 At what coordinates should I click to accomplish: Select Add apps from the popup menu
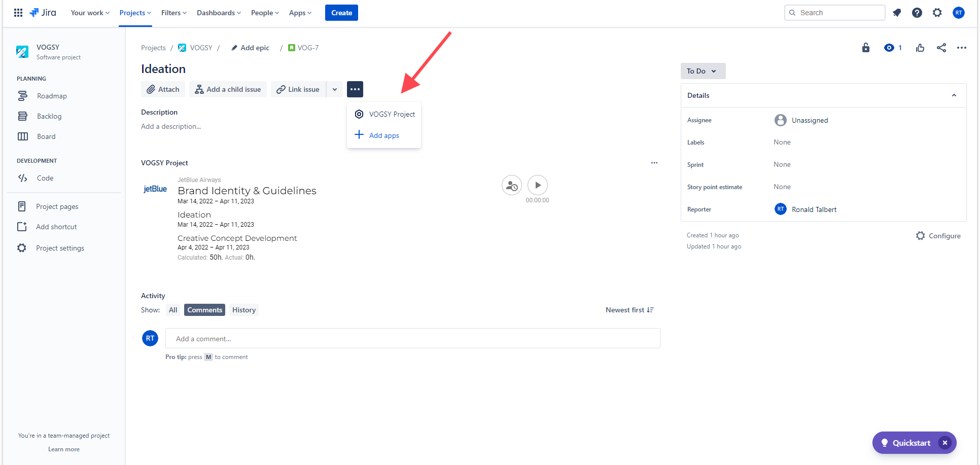tap(384, 135)
